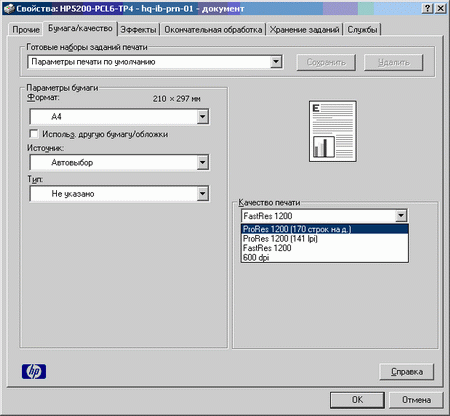Viewport: 450px width, 416px height.
Task: Switch to the Эффекты tab
Action: click(138, 30)
